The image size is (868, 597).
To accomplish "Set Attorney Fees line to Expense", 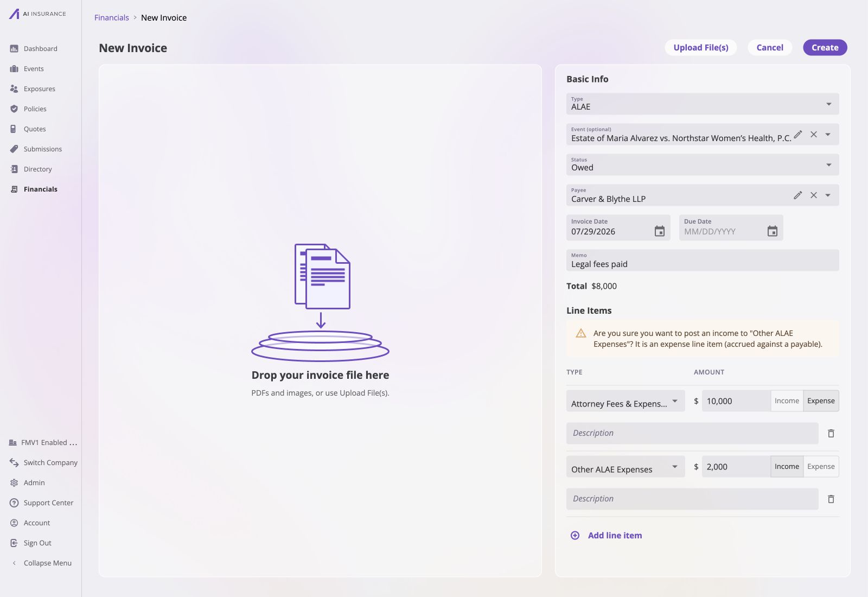I will 821,401.
